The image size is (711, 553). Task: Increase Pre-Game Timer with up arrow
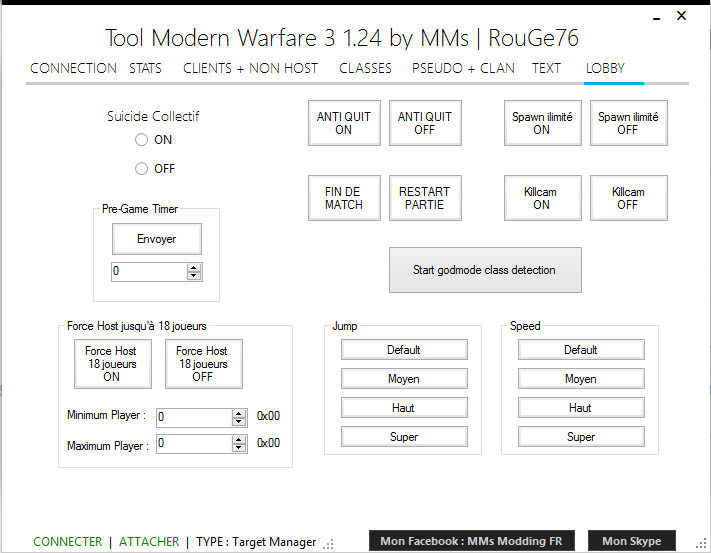tap(194, 267)
